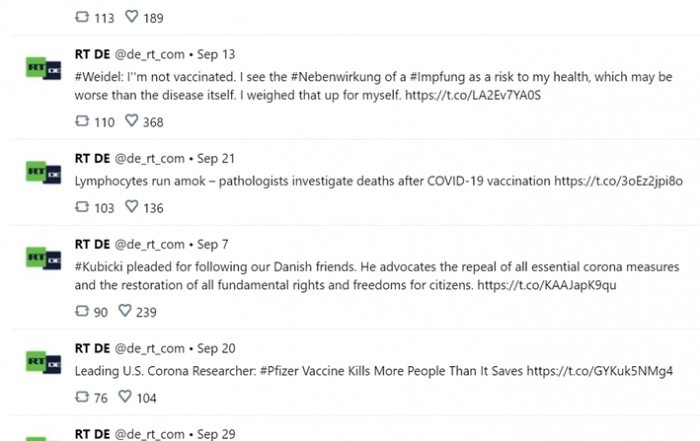Like the Pfizer tweet with 104 likes

click(x=125, y=397)
